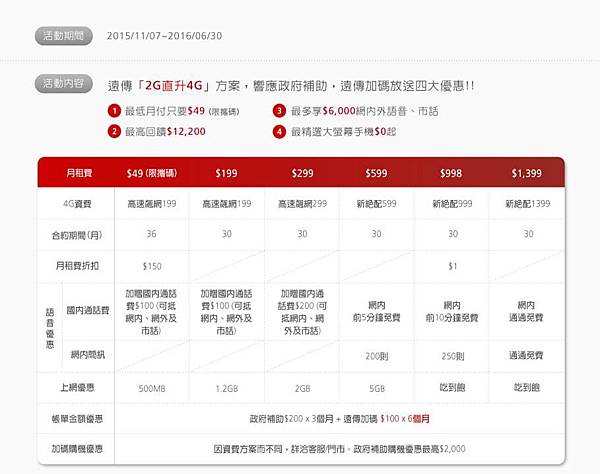
Task: Click the 500MB data cell
Action: coord(152,389)
